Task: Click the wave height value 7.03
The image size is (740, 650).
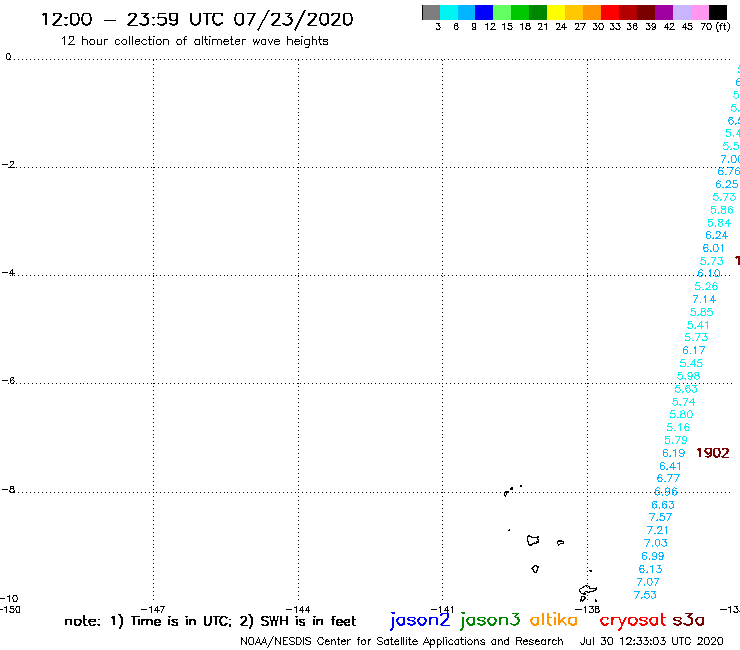Action: 656,543
